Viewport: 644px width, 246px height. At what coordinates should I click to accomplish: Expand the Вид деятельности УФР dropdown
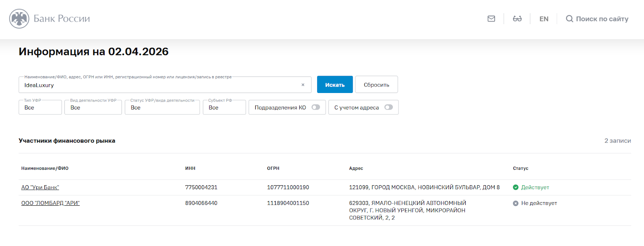93,107
